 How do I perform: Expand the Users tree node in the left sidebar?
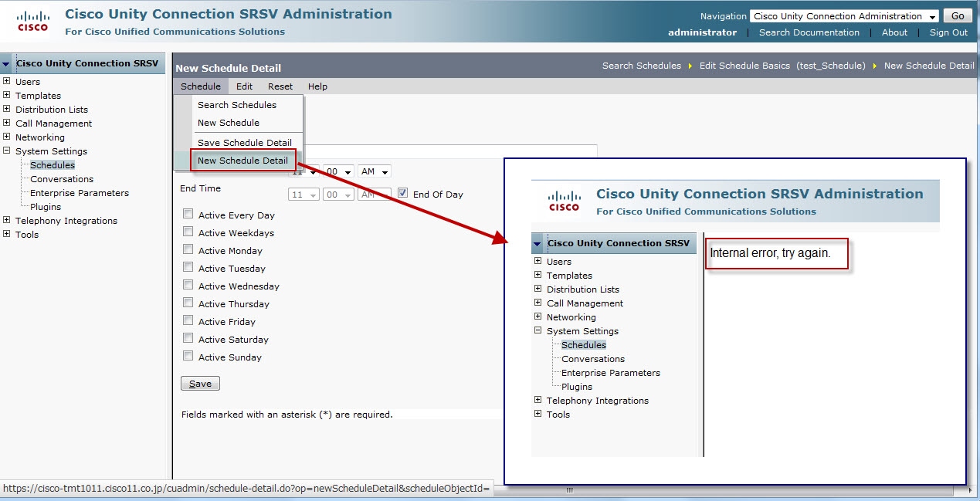point(7,81)
